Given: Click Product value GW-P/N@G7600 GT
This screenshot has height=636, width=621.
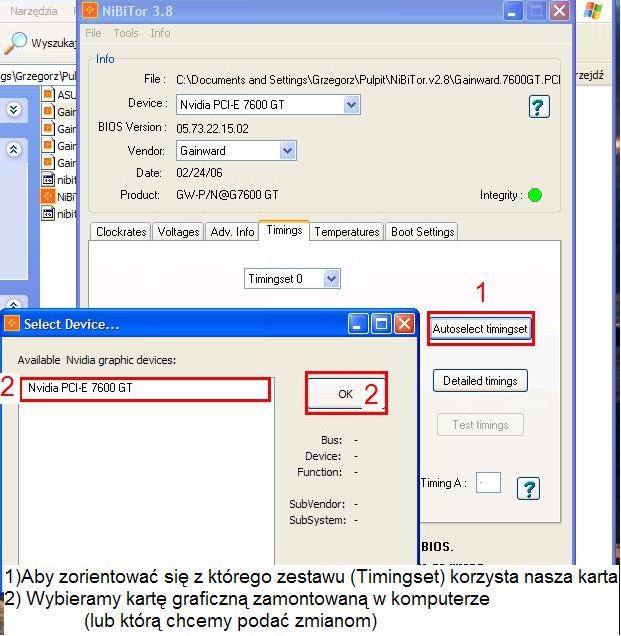Looking at the screenshot, I should [227, 195].
